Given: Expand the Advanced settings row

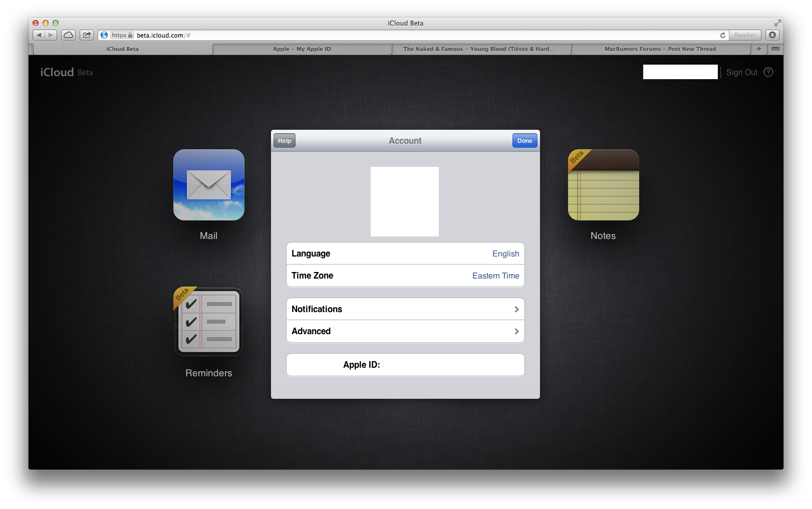Looking at the screenshot, I should [x=405, y=331].
